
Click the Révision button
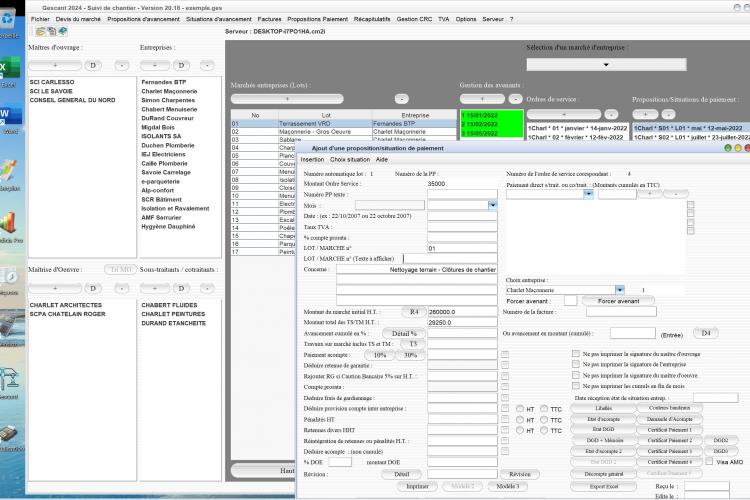(519, 474)
